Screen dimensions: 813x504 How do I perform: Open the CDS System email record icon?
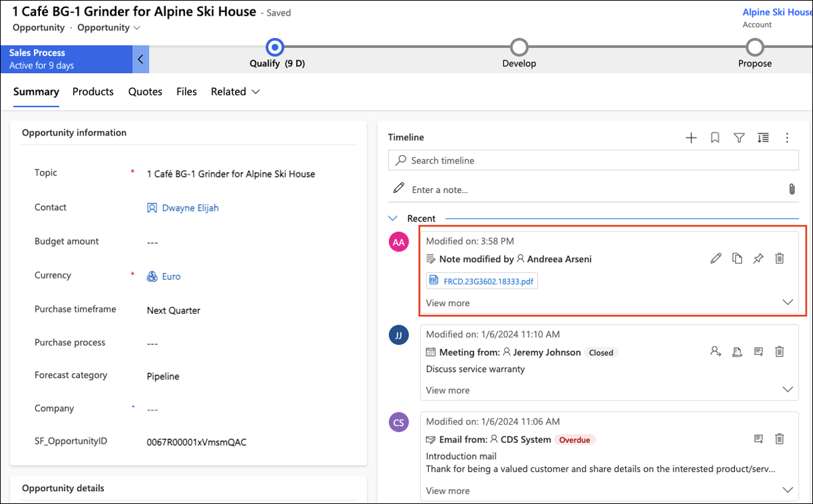coord(758,439)
